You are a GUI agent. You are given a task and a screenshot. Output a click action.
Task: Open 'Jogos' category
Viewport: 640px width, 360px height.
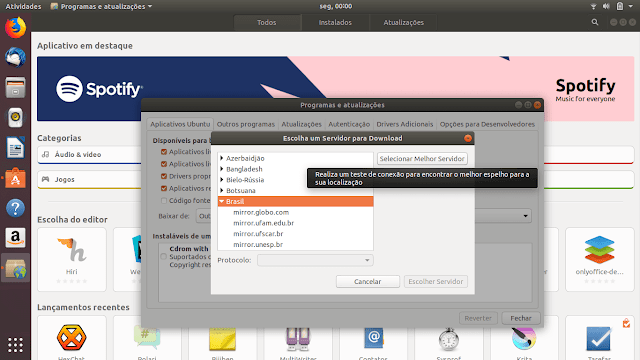pyautogui.click(x=89, y=179)
